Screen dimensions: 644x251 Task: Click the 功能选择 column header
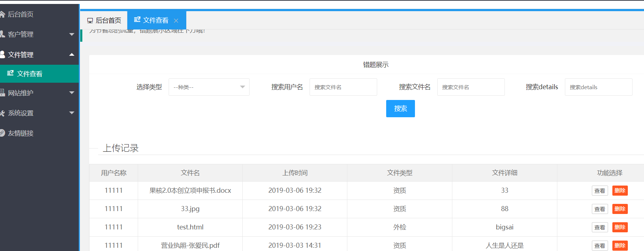[x=609, y=173]
